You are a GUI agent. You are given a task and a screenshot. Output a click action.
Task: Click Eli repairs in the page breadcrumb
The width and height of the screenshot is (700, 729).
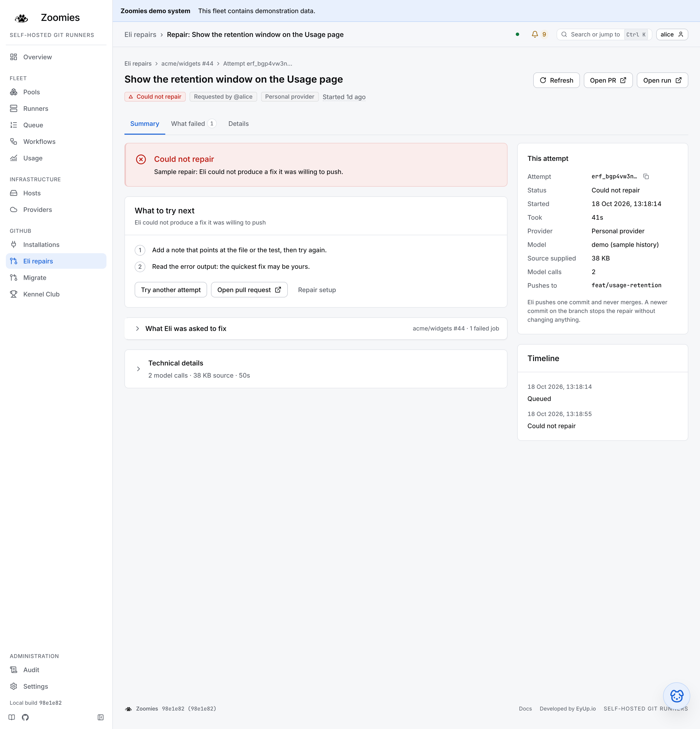pyautogui.click(x=138, y=64)
